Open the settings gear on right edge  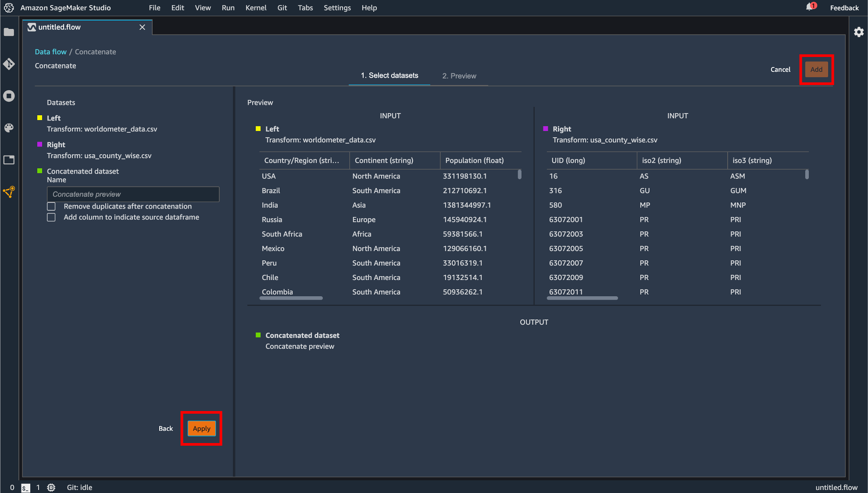pyautogui.click(x=858, y=32)
